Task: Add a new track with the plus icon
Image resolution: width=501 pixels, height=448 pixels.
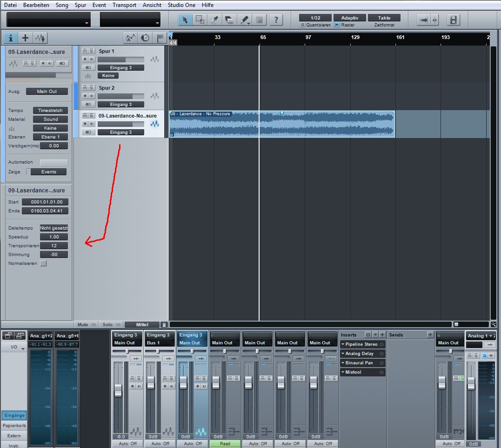Action: point(25,38)
